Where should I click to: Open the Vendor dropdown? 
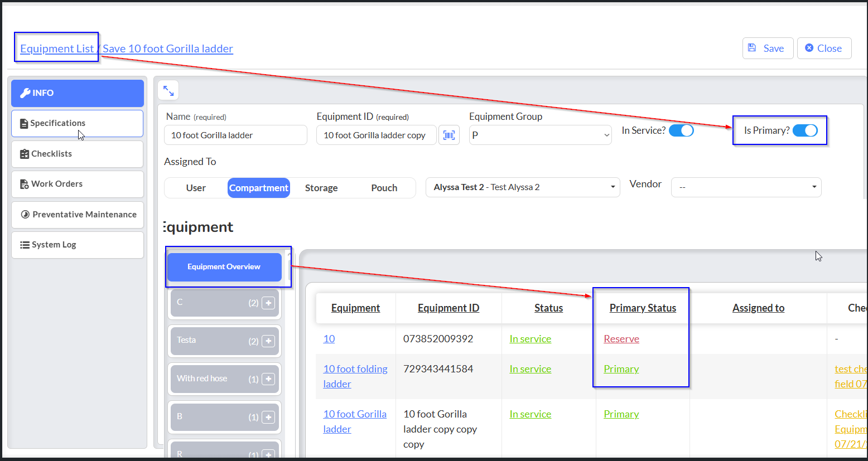tap(746, 187)
